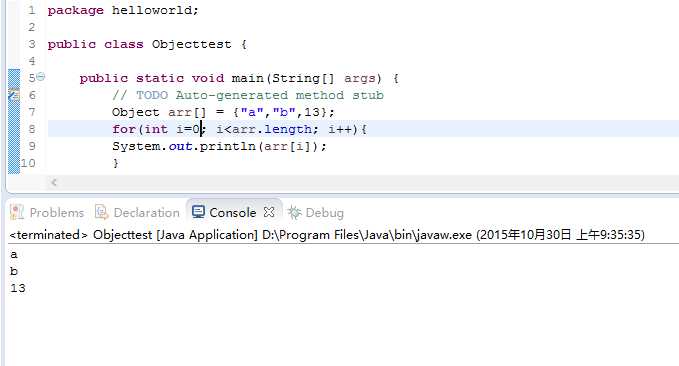Click the Console monitor icon
The width and height of the screenshot is (679, 366).
tap(198, 212)
